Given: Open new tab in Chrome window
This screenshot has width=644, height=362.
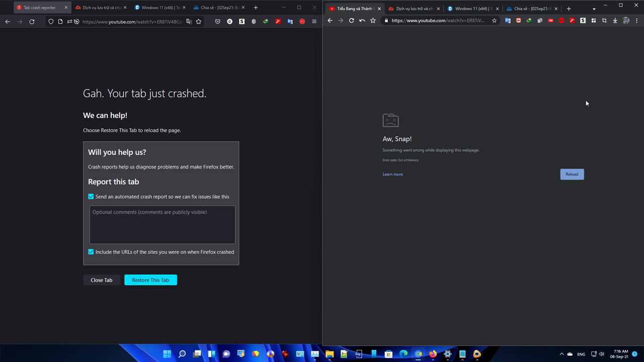Looking at the screenshot, I should click(x=569, y=9).
